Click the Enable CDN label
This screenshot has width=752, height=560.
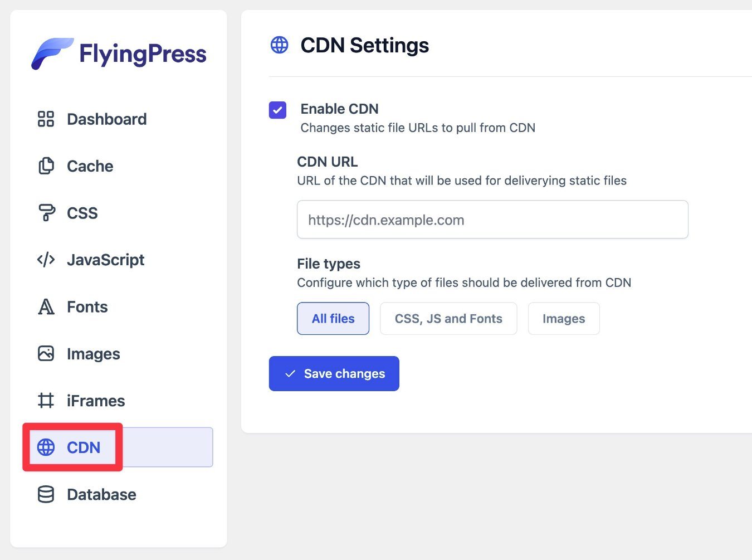[x=340, y=109]
